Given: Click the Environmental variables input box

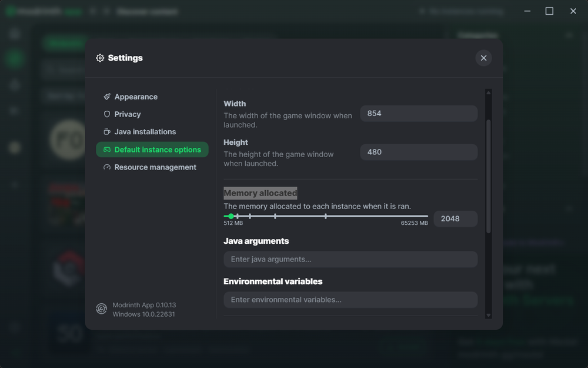Looking at the screenshot, I should click(x=350, y=300).
